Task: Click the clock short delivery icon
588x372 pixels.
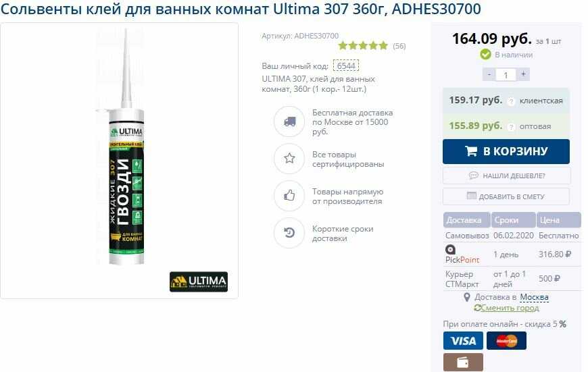Action: pyautogui.click(x=289, y=233)
